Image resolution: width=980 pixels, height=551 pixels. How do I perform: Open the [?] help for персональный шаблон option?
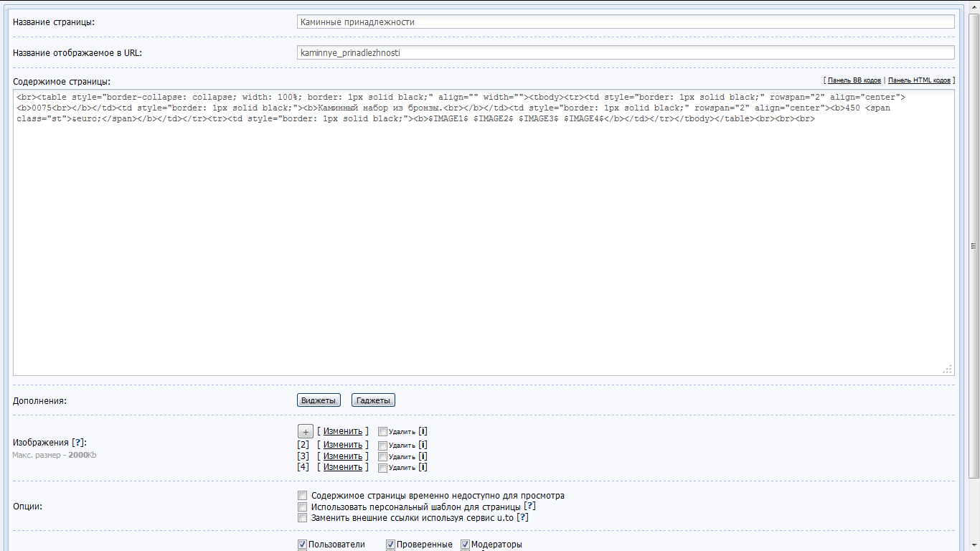tap(530, 507)
